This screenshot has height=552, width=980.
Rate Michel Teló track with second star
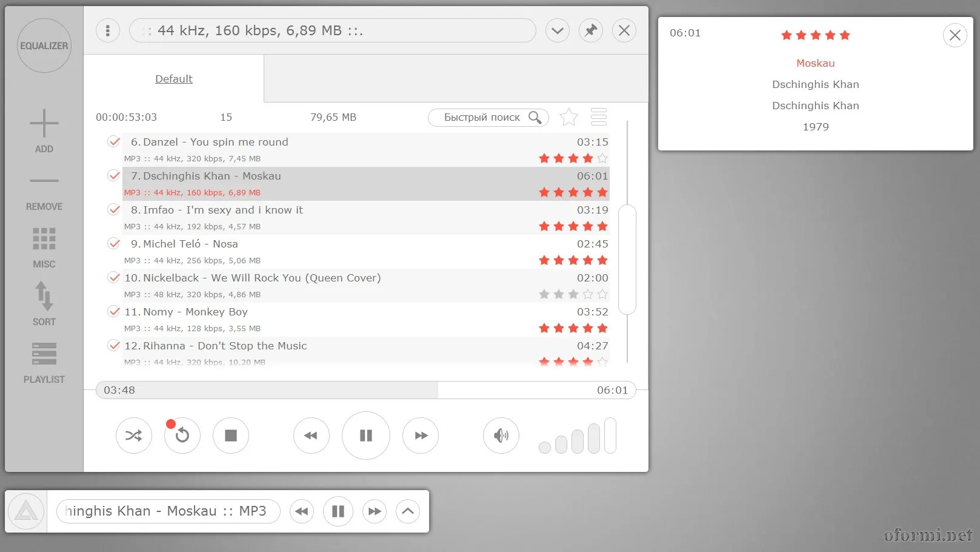pos(559,260)
